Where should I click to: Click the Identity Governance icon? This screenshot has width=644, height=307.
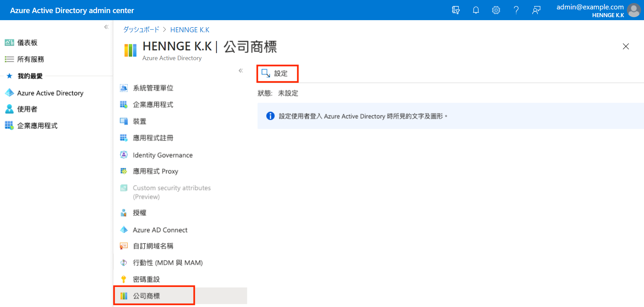(x=124, y=155)
